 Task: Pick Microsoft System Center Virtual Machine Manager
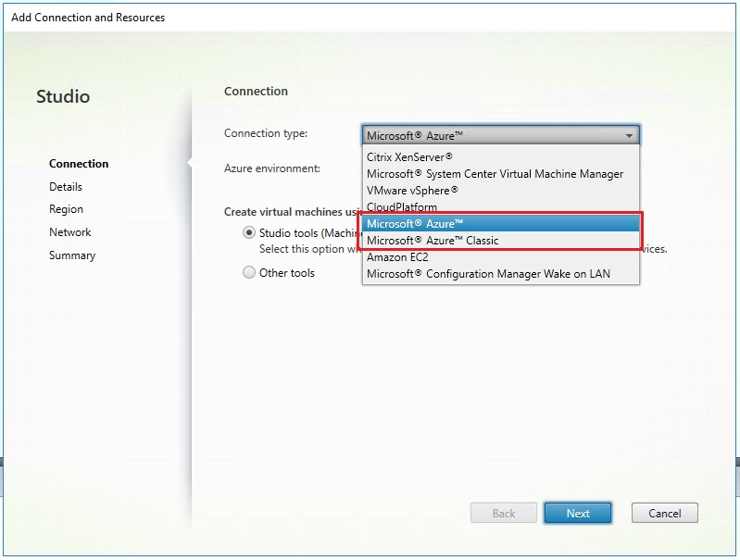495,174
